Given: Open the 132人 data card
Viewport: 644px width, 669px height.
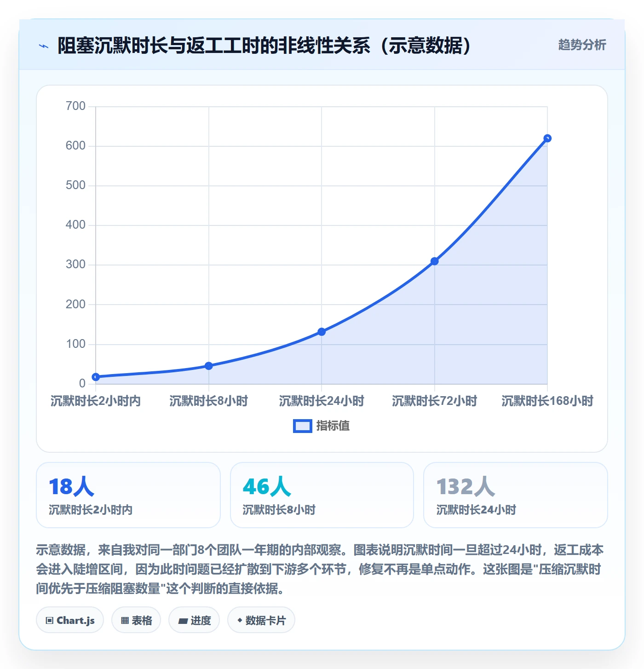Looking at the screenshot, I should point(516,495).
